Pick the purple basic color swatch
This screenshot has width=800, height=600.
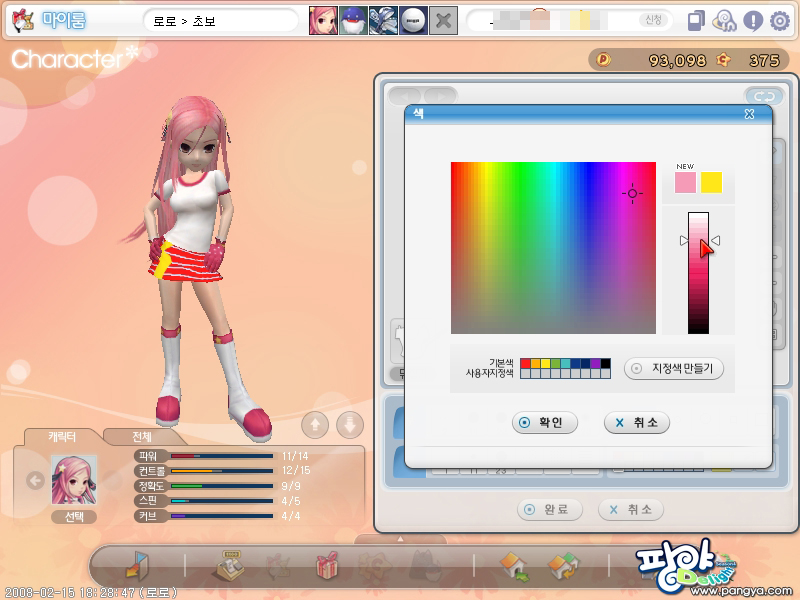(595, 363)
